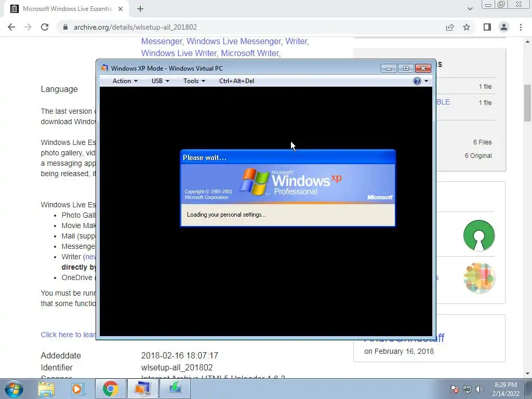Click the colorful mosaic collection thumbnail
Image resolution: width=532 pixels, height=399 pixels.
pos(478,278)
